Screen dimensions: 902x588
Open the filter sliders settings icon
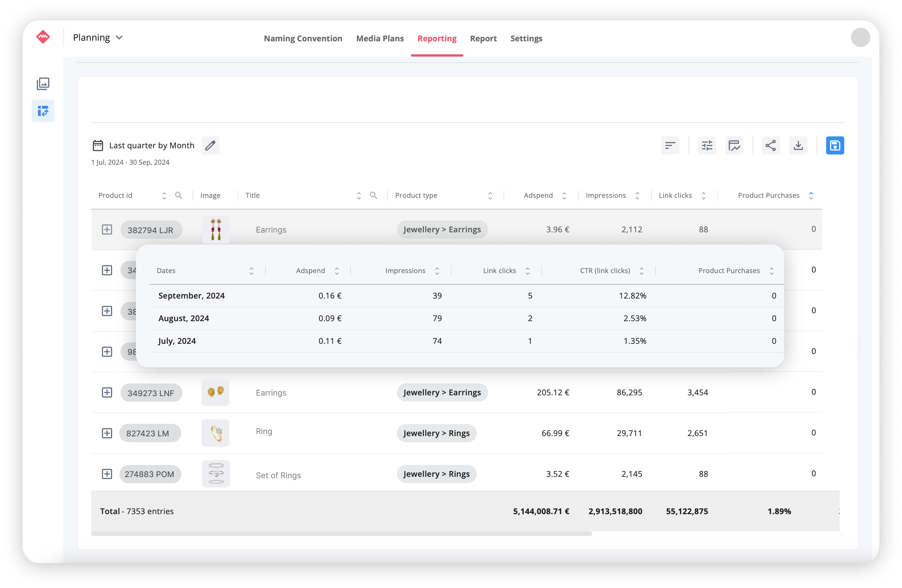(707, 145)
